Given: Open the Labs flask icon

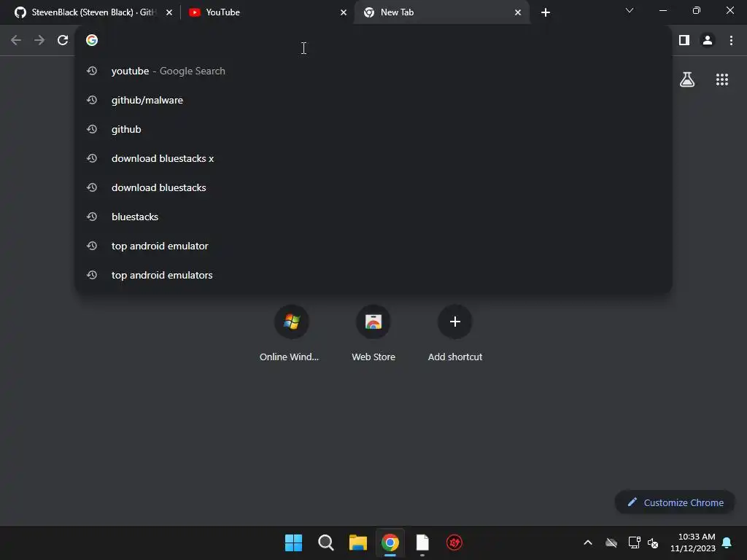Looking at the screenshot, I should click(687, 79).
